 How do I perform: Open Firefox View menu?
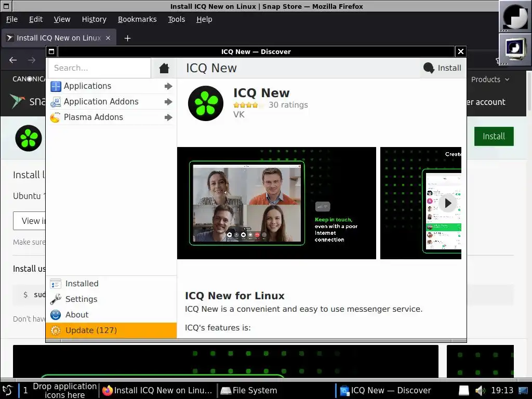pyautogui.click(x=62, y=19)
